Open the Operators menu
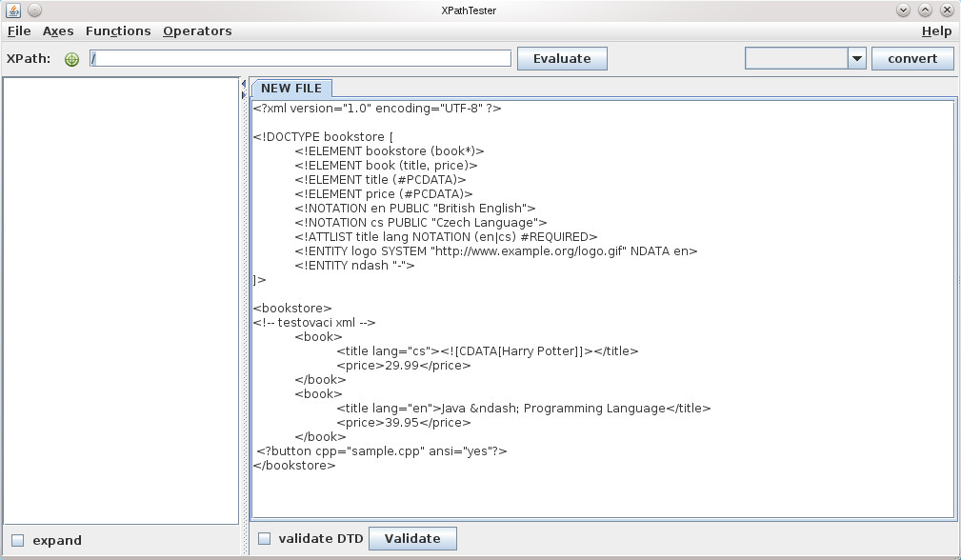The image size is (961, 560). tap(197, 31)
